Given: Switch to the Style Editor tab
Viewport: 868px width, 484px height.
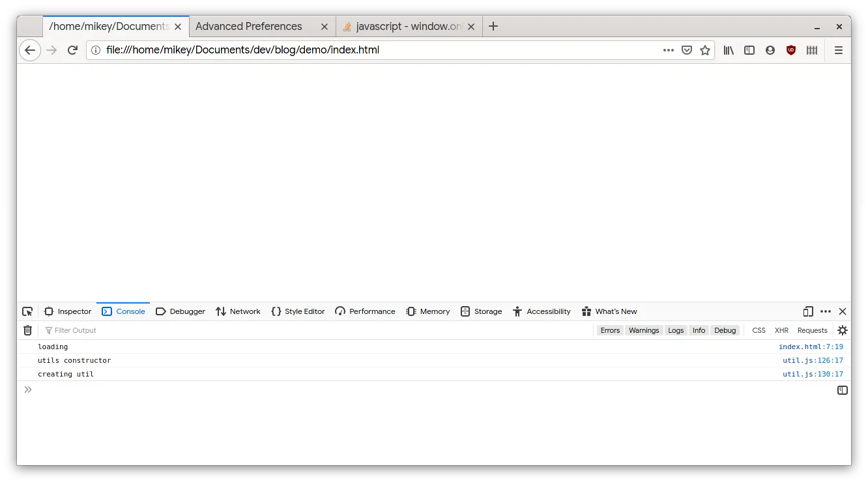Looking at the screenshot, I should pos(298,311).
